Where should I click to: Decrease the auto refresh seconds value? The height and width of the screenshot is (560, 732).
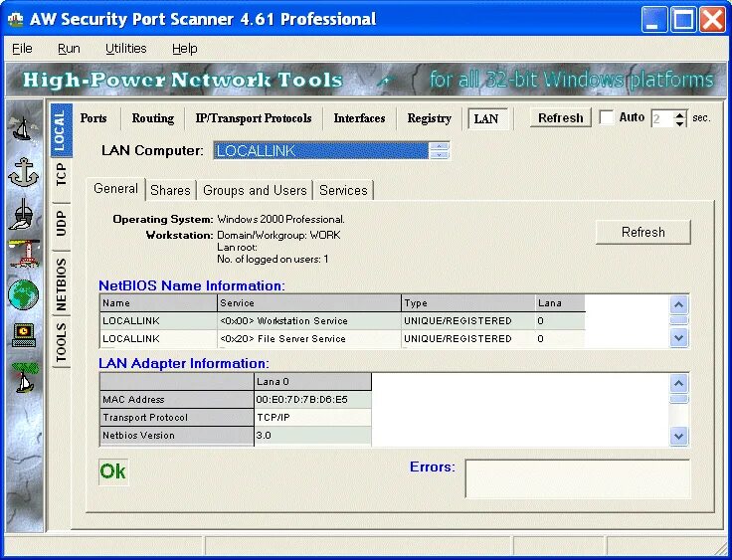(x=679, y=122)
